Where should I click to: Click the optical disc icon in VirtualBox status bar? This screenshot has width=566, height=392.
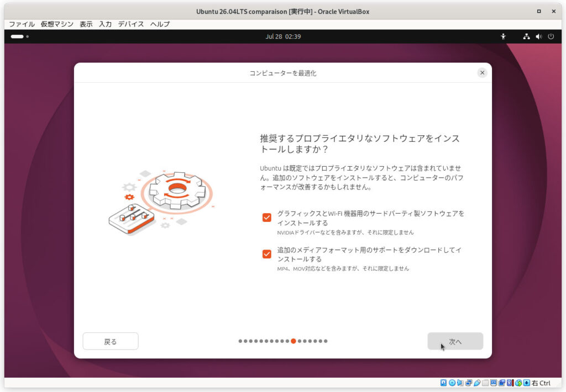point(452,383)
